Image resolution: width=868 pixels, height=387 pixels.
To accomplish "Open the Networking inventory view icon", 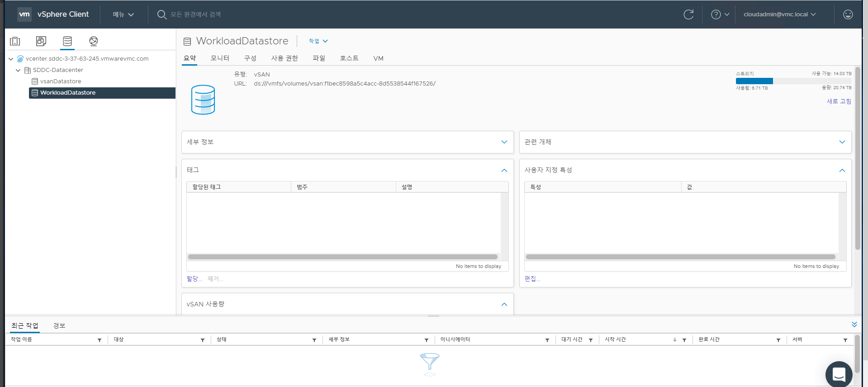I will [x=94, y=41].
